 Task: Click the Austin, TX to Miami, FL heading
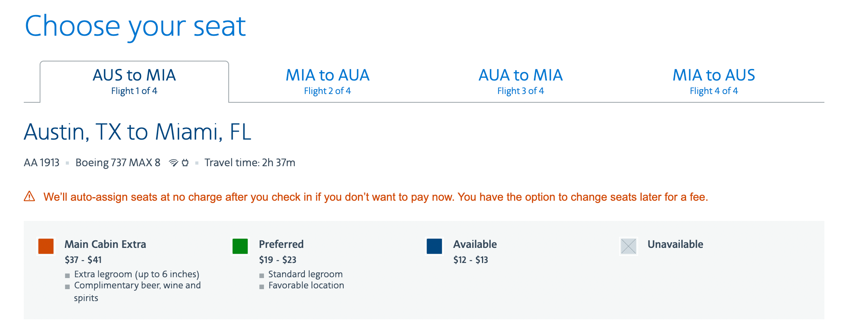(138, 132)
